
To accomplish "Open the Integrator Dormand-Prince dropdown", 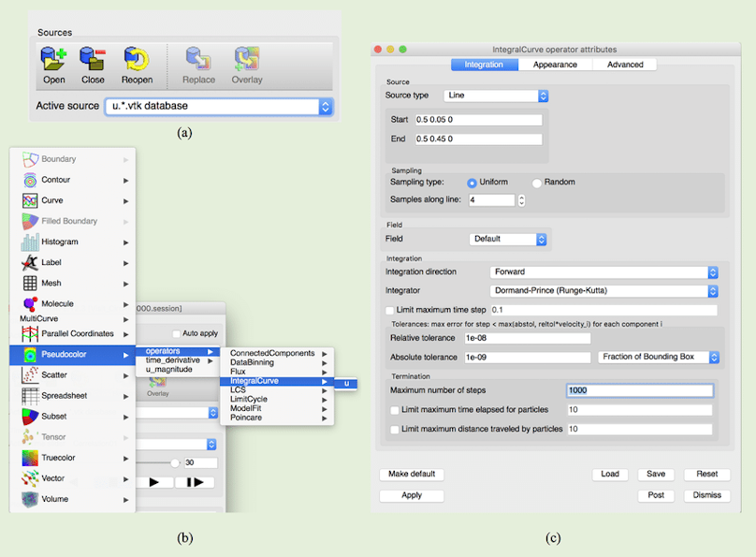I will [x=604, y=291].
